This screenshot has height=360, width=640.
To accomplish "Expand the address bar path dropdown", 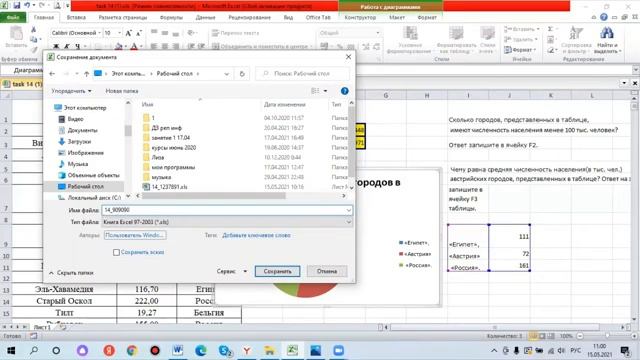I will pyautogui.click(x=227, y=73).
